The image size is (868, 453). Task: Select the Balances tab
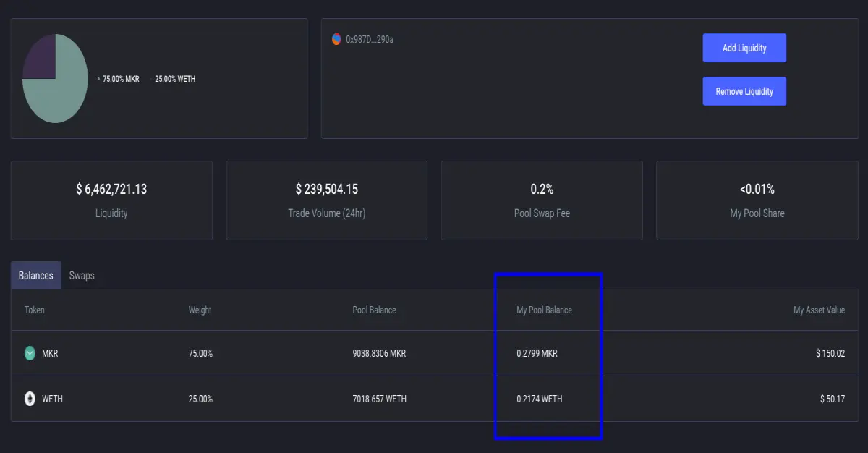pyautogui.click(x=36, y=276)
